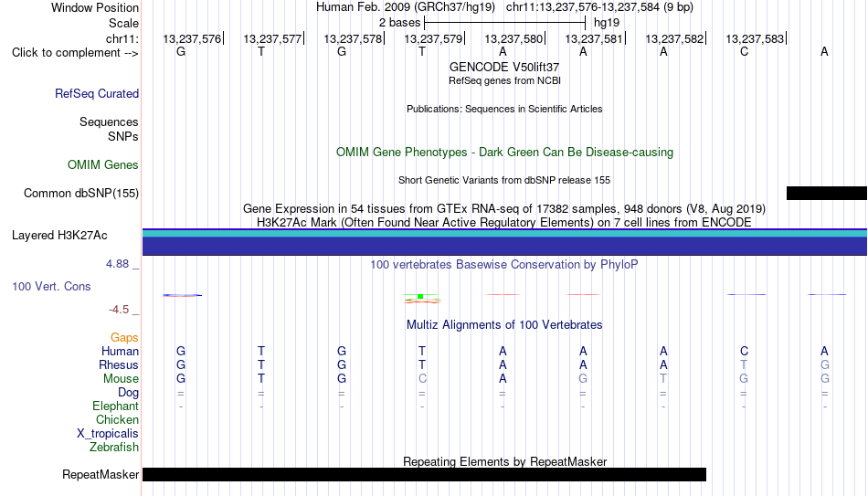868x496 pixels.
Task: Click the RepeatMasker track label
Action: (101, 474)
